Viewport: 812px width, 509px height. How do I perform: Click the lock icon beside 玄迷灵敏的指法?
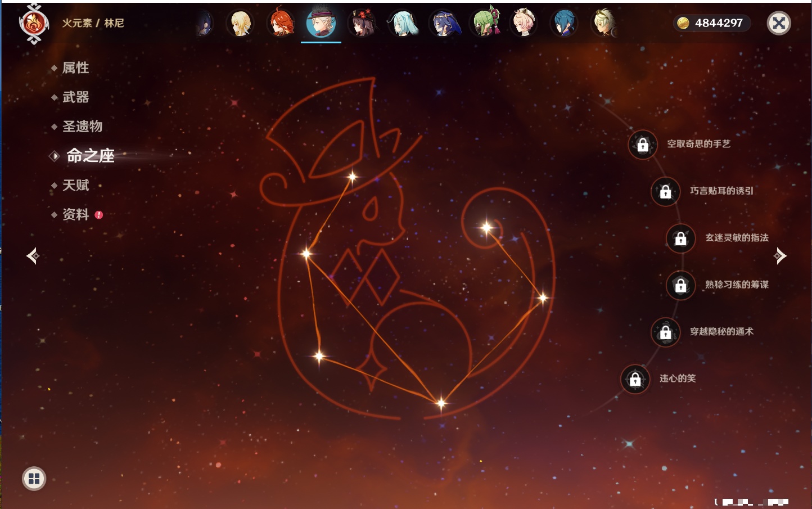click(x=680, y=238)
